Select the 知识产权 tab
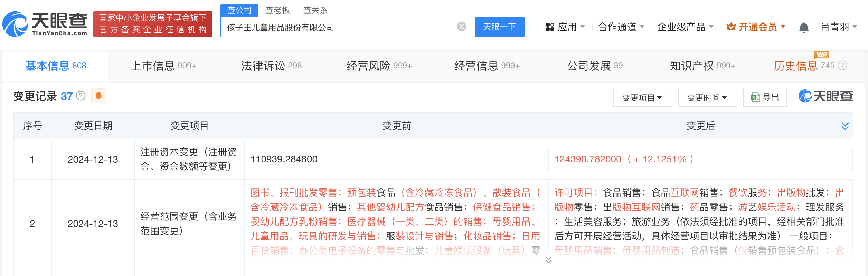Viewport: 868px width, 276px height. tap(702, 66)
